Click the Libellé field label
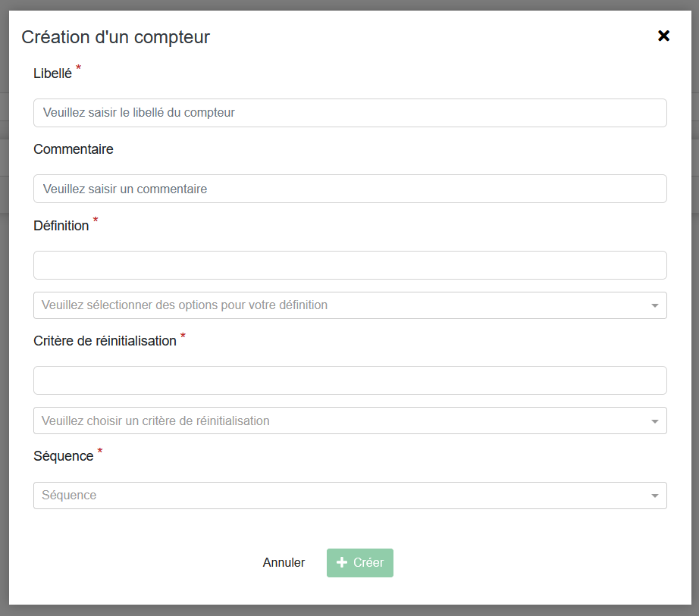Screen dimensions: 699x616 52,73
